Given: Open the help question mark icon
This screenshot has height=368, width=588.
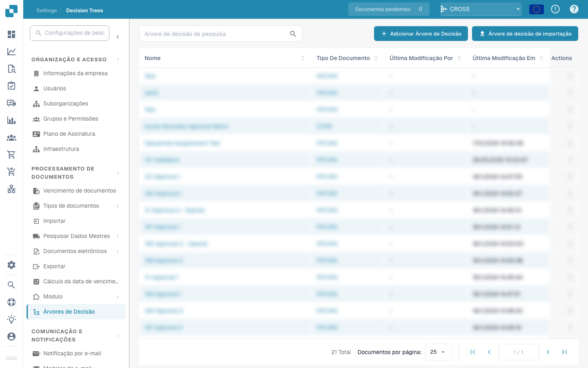Looking at the screenshot, I should click(574, 9).
